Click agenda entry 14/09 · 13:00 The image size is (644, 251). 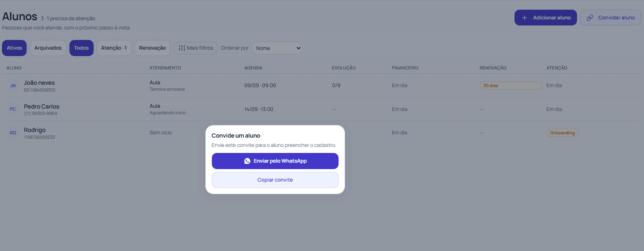pos(259,109)
